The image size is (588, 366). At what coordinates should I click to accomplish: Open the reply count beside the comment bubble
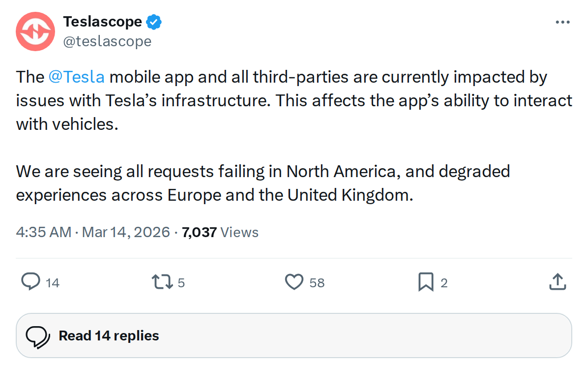pos(53,283)
